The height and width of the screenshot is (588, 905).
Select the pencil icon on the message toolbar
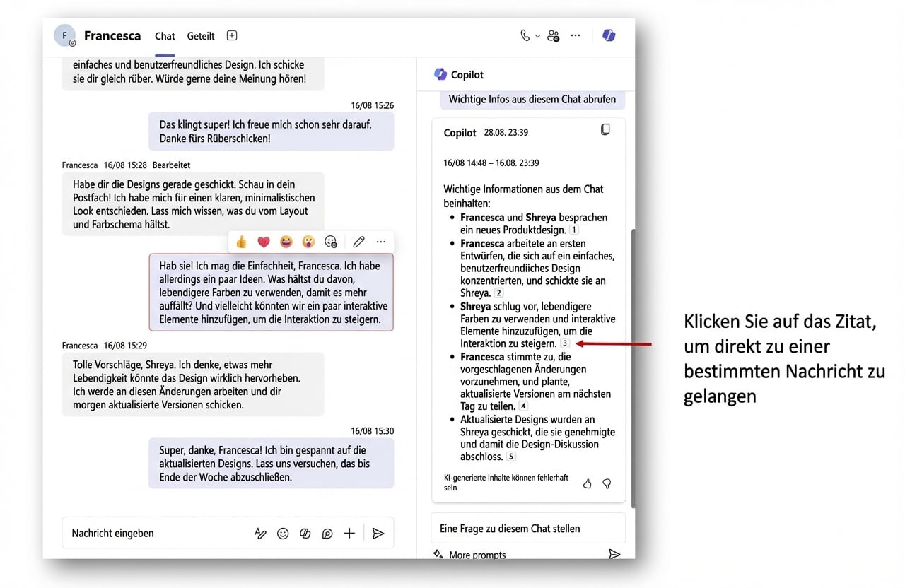[358, 241]
